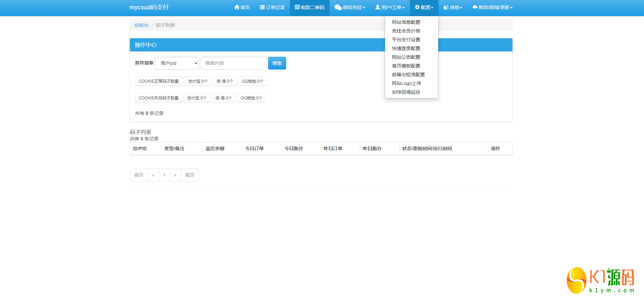Expand the 用户/工单 dropdown caret
The width and height of the screenshot is (644, 304).
(404, 8)
